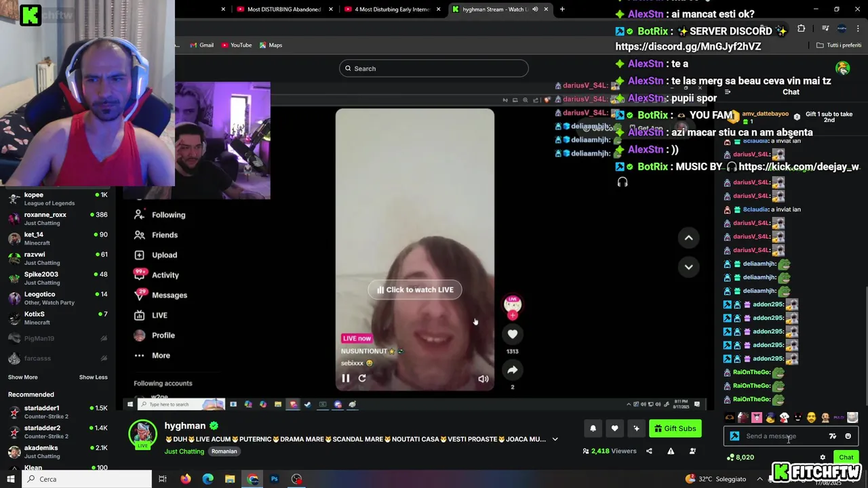Open Firefox from Windows taskbar
The width and height of the screenshot is (868, 488).
186,479
